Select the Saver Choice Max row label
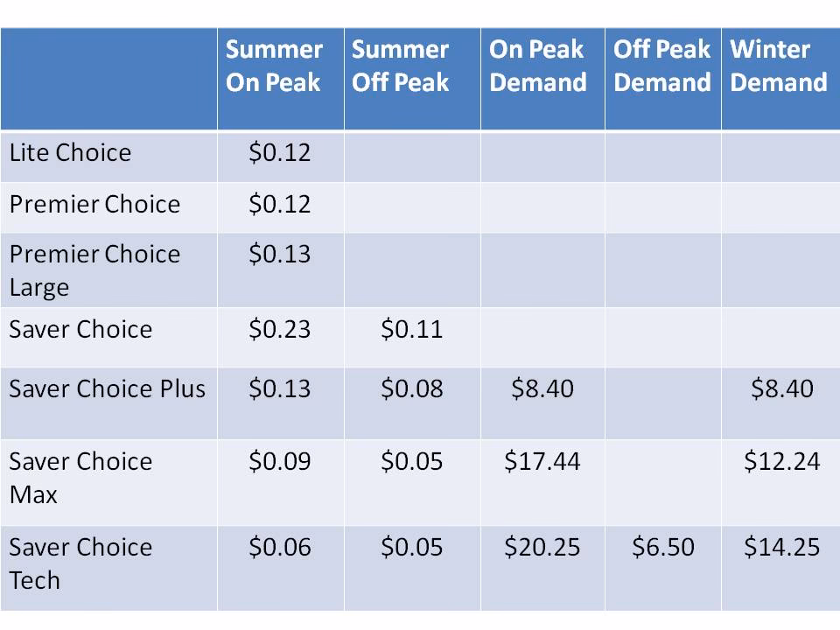The width and height of the screenshot is (840, 630). (80, 477)
